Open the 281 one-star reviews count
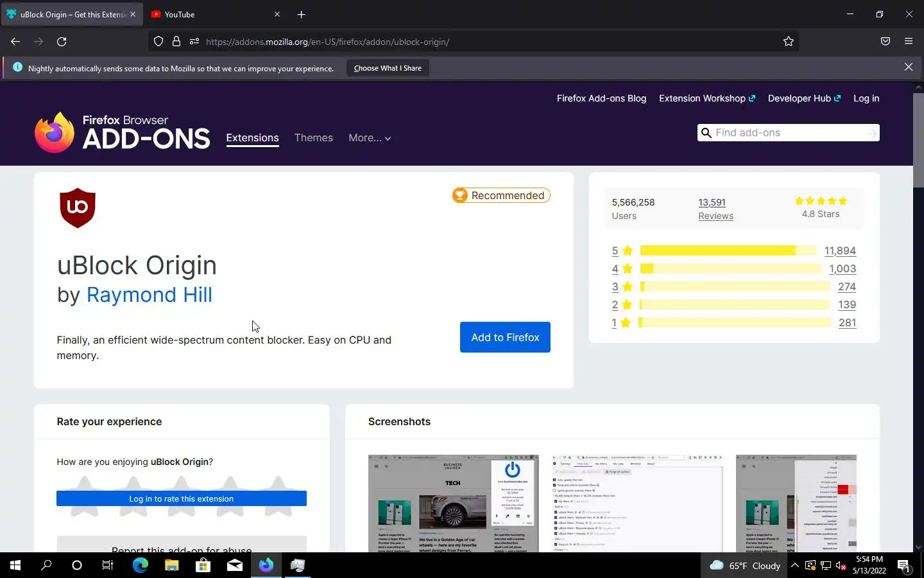Viewport: 924px width, 578px height. click(848, 322)
